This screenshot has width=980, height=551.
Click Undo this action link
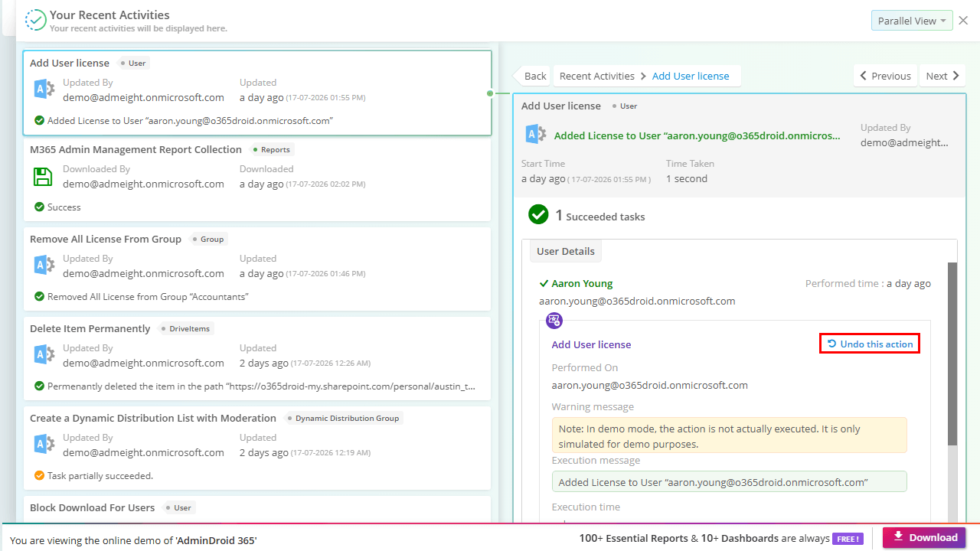pos(870,344)
